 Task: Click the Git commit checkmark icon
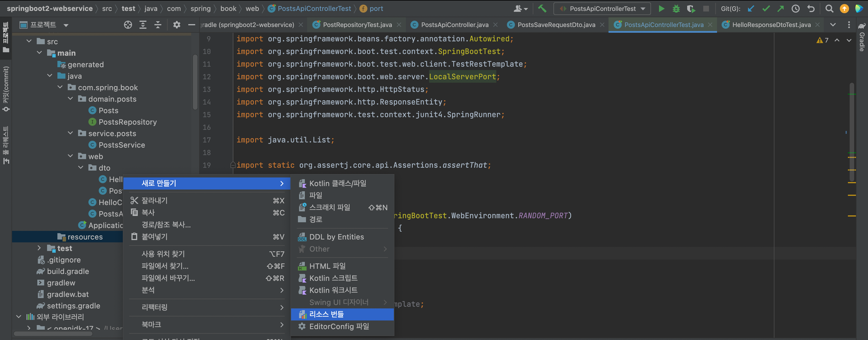point(766,9)
